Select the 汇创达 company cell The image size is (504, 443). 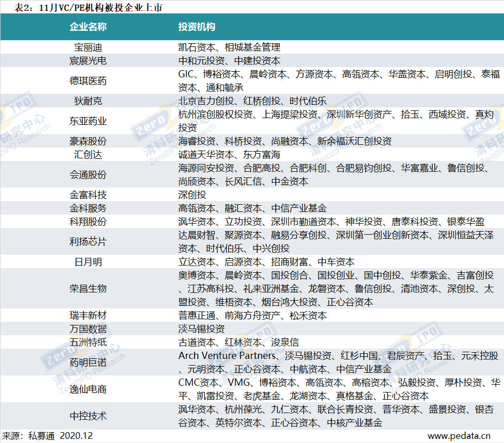(88, 155)
